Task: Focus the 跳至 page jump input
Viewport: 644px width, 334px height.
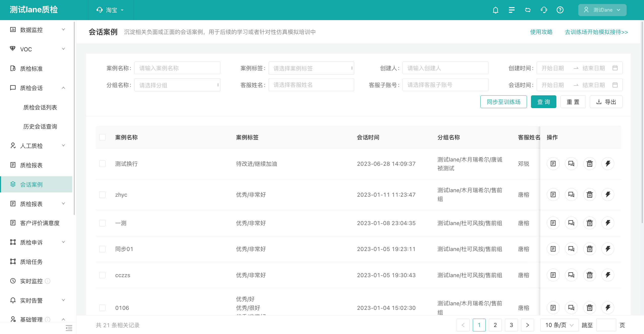Action: pos(606,325)
